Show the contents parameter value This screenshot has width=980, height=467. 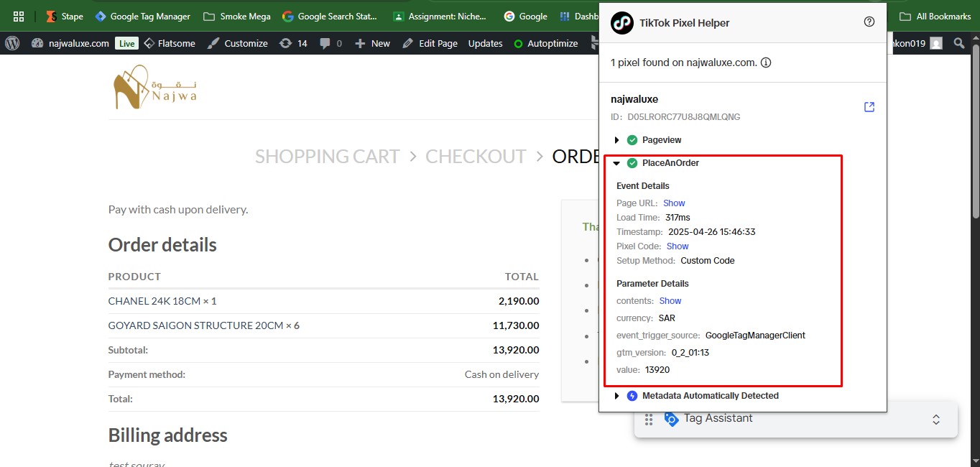670,301
